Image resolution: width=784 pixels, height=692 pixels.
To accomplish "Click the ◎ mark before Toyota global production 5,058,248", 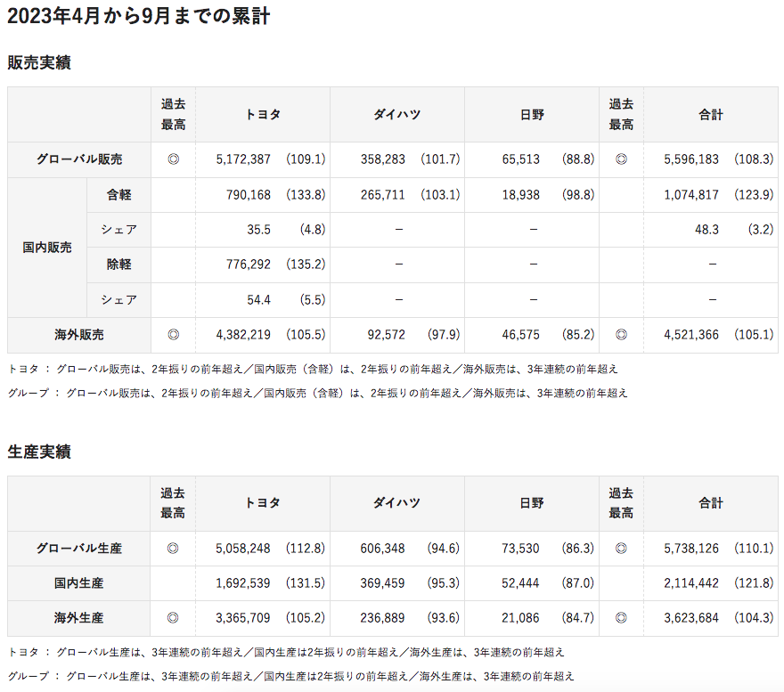I will coord(173,549).
